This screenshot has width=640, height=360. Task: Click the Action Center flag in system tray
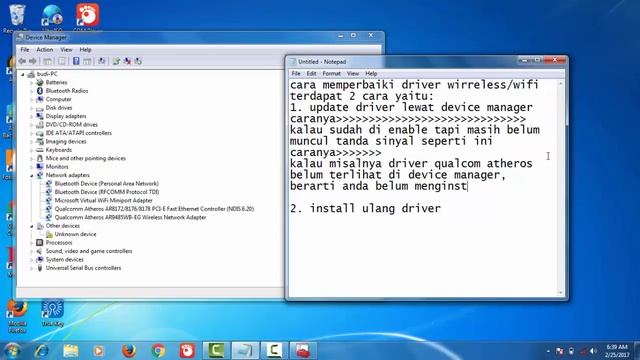(560, 351)
